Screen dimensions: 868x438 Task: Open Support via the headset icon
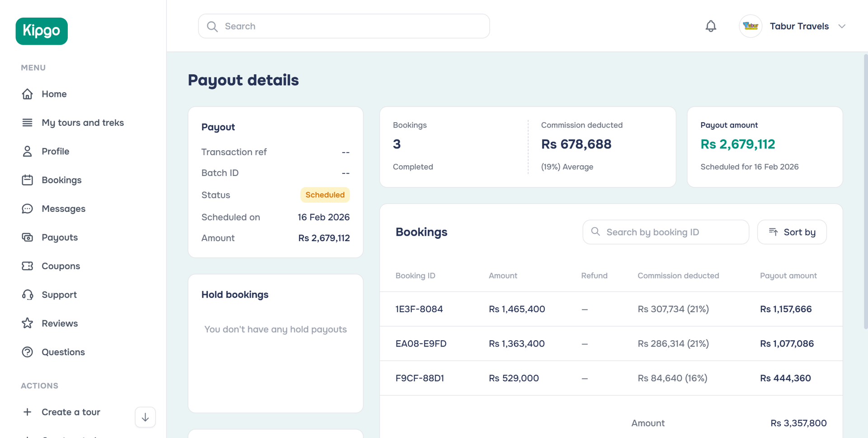(x=28, y=295)
